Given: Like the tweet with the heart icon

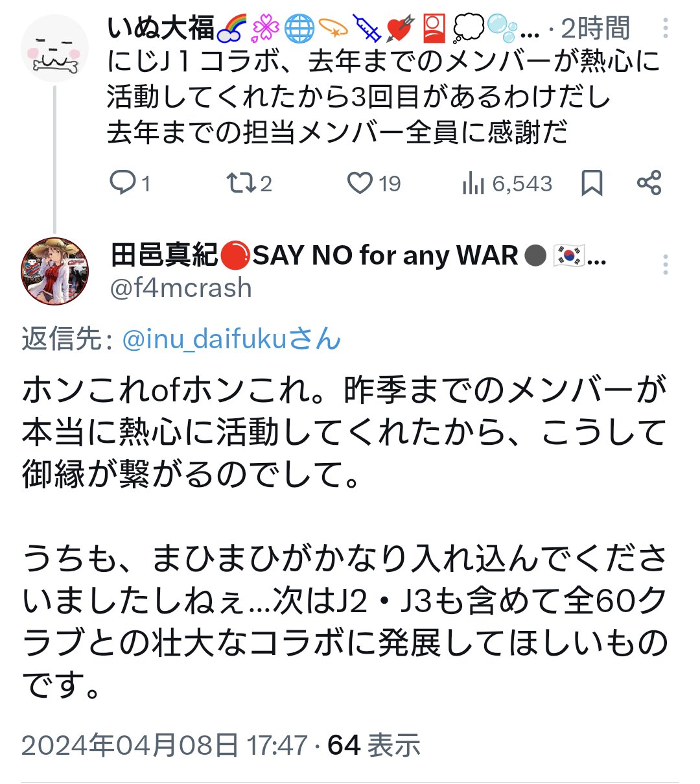Looking at the screenshot, I should click(360, 183).
